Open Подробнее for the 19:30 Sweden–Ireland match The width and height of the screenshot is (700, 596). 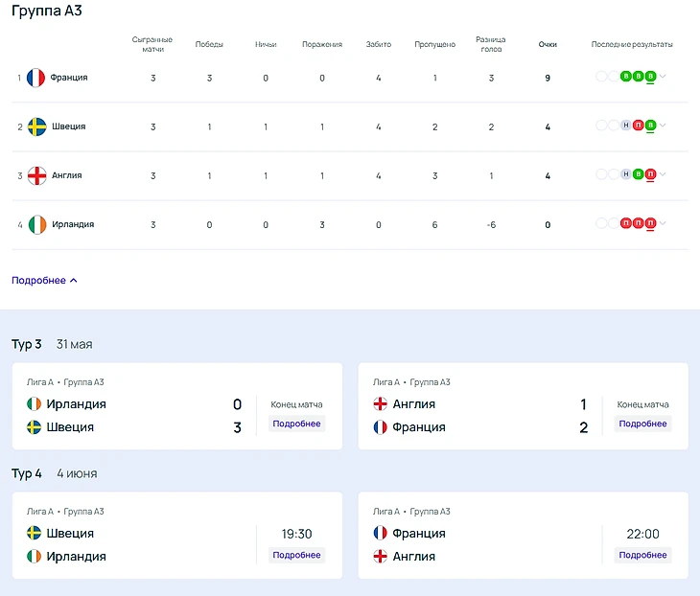click(296, 555)
